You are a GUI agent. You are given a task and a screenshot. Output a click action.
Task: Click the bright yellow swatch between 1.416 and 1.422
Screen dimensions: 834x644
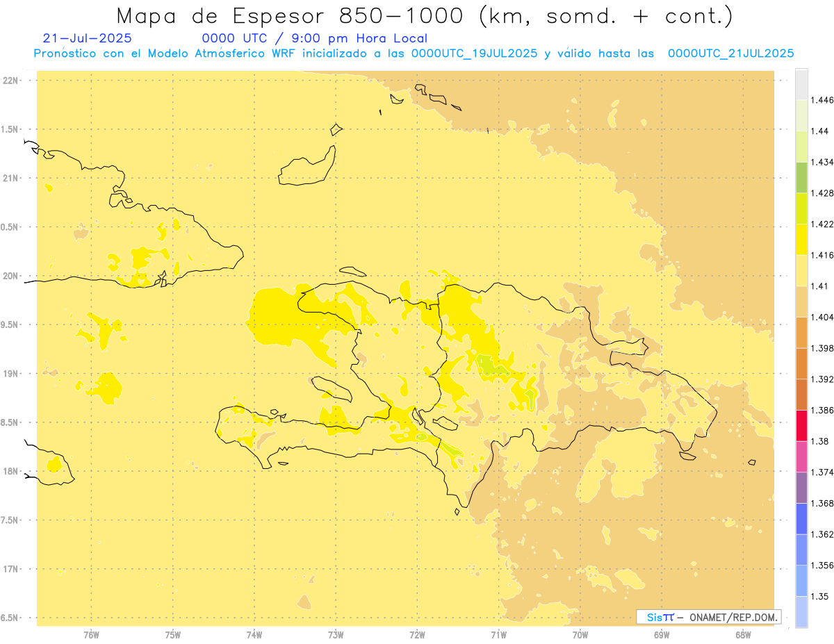[x=801, y=239]
